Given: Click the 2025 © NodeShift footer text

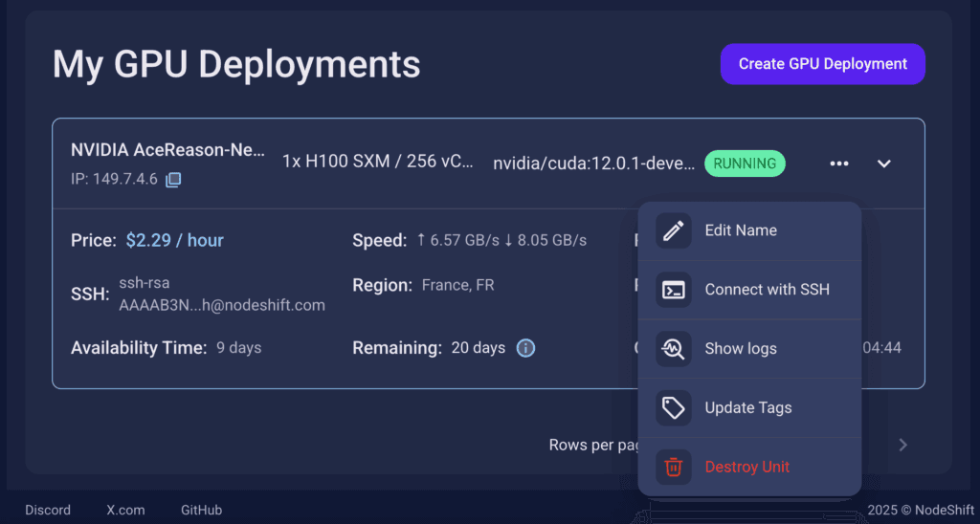Looking at the screenshot, I should point(921,511).
